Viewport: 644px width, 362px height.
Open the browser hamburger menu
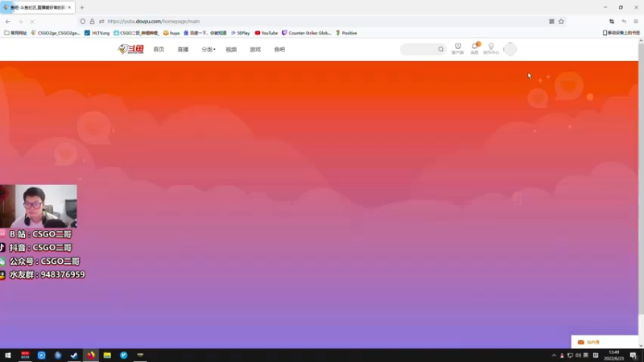tap(636, 22)
